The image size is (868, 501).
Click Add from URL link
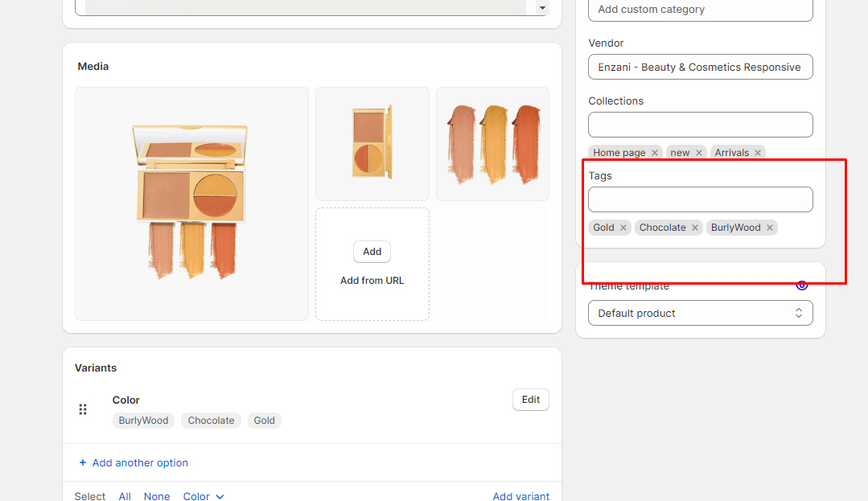(x=372, y=281)
